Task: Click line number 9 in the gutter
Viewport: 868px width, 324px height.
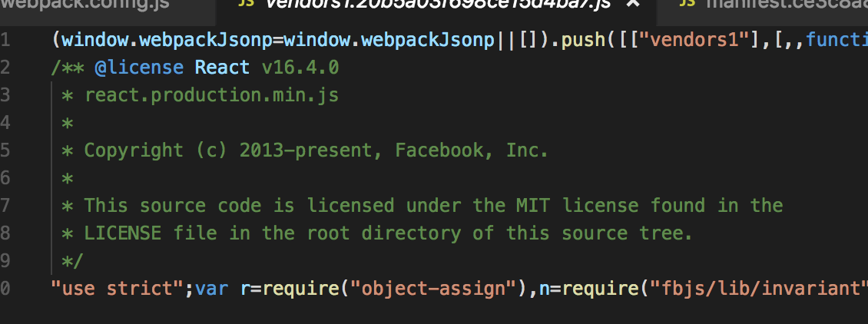Action: click(x=5, y=261)
